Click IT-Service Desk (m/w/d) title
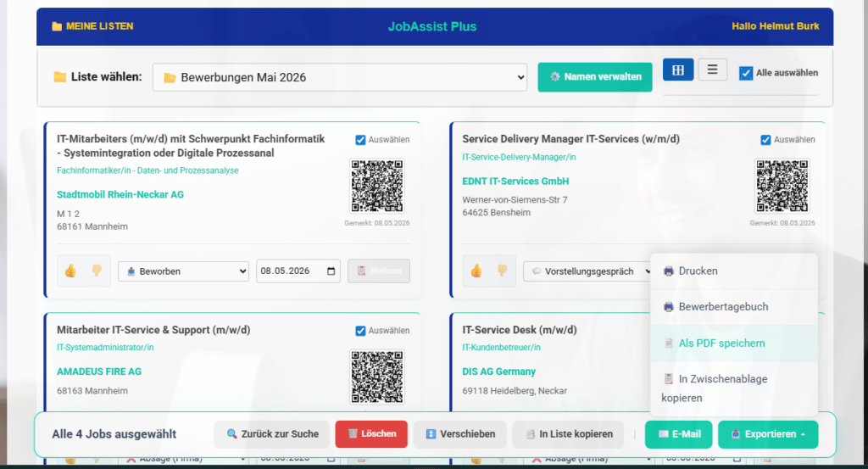868x469 pixels. click(520, 330)
